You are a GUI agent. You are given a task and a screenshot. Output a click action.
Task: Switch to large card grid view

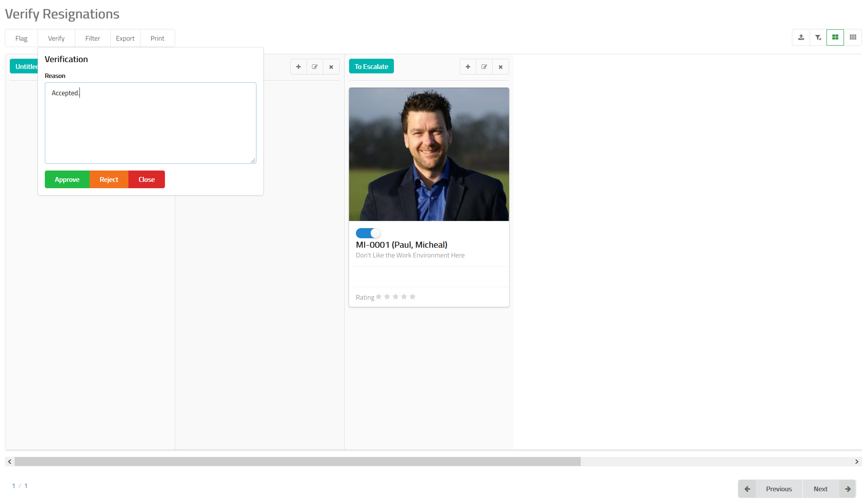(835, 38)
